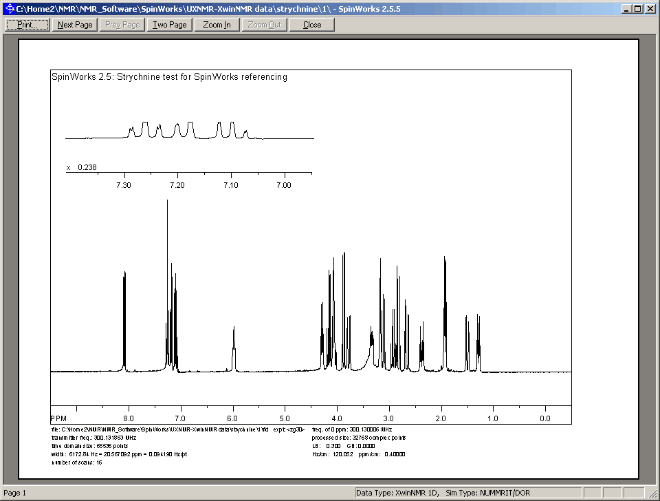Image resolution: width=660 pixels, height=501 pixels.
Task: Click the spectrum title 'Strychnine test for SpinWorks referencing'
Action: (x=202, y=77)
